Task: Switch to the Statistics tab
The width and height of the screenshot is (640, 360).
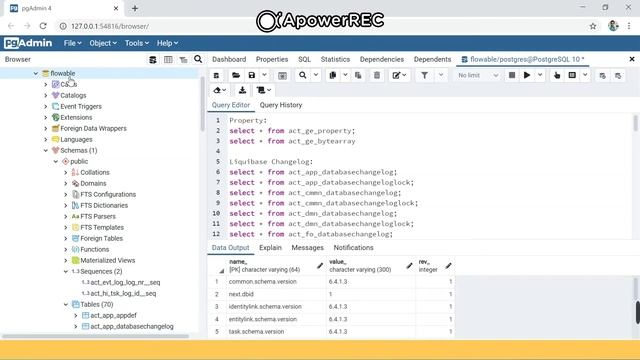Action: [335, 59]
